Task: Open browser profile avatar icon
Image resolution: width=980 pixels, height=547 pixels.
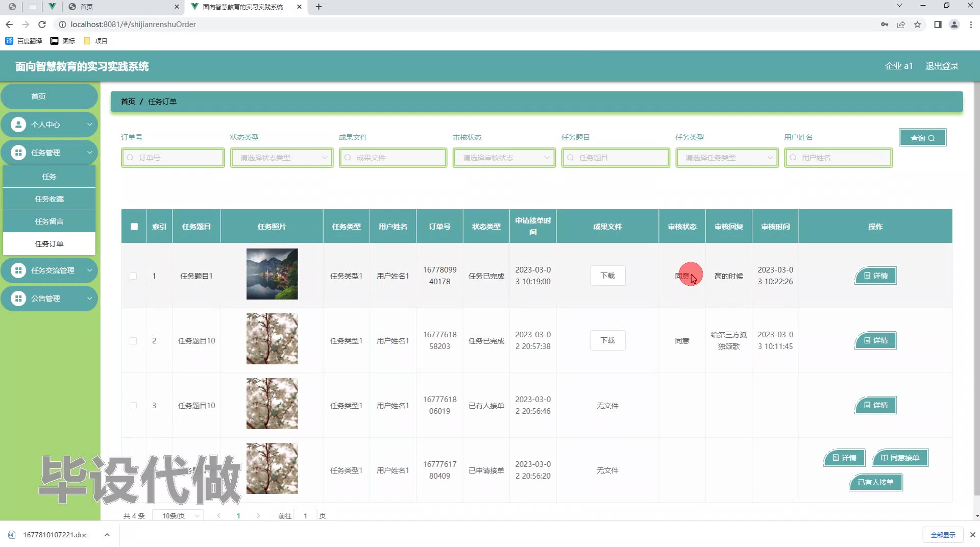Action: [x=954, y=24]
